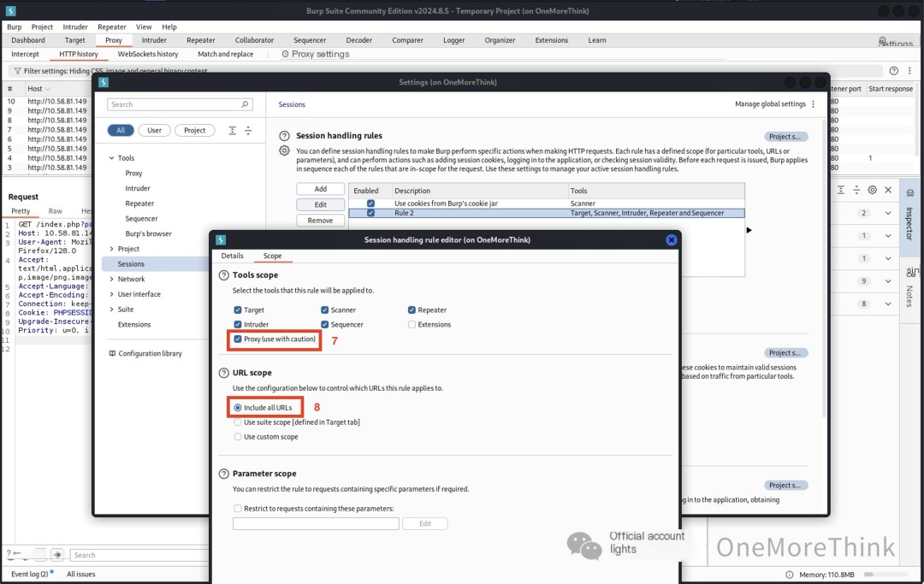Click the Project s... badge beside Session handling rules

click(785, 137)
